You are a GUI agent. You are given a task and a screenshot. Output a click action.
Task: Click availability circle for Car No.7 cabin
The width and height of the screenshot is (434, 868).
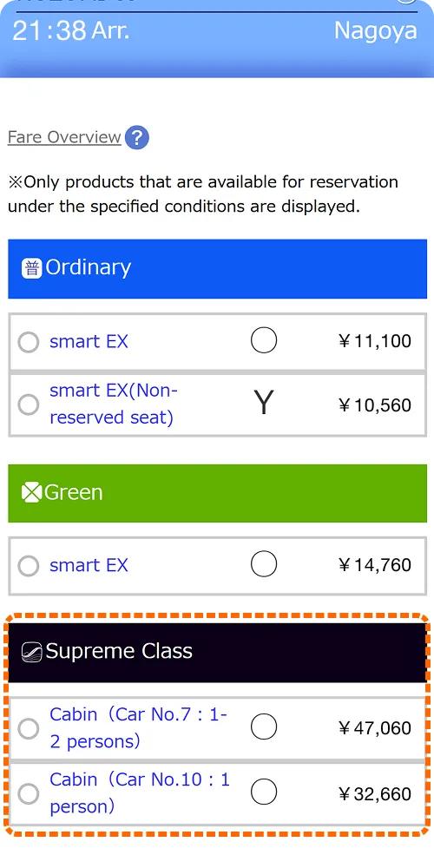264,727
